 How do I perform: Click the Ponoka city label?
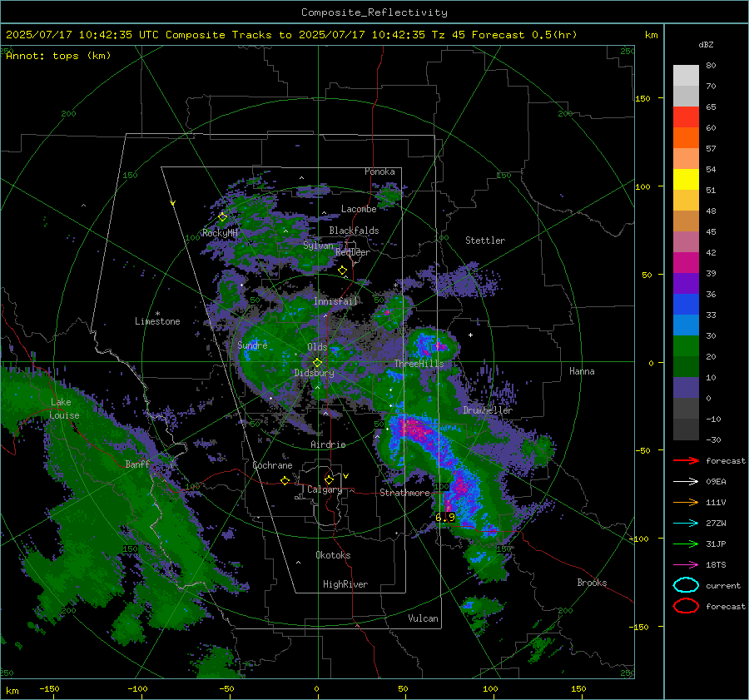pos(379,171)
